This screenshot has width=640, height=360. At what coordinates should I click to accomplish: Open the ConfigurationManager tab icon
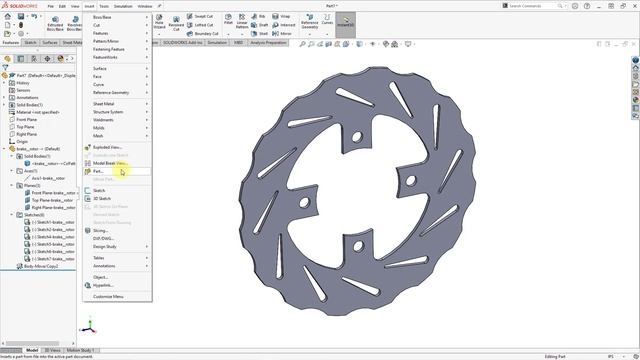pos(34,59)
